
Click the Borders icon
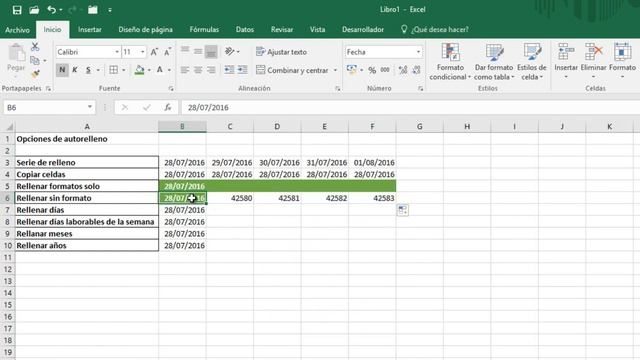click(113, 70)
